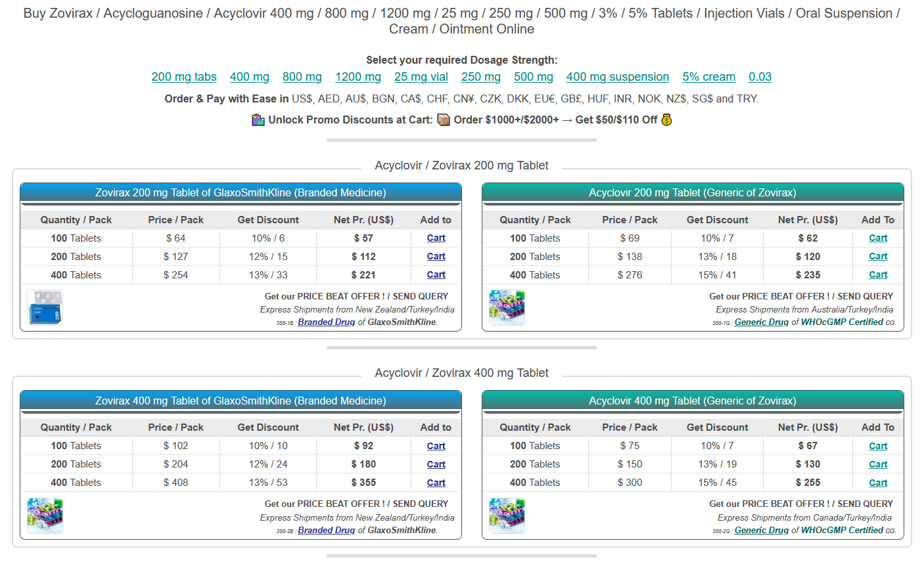Add 400 Zovirax 200 mg branded tablets to cart

tap(436, 275)
